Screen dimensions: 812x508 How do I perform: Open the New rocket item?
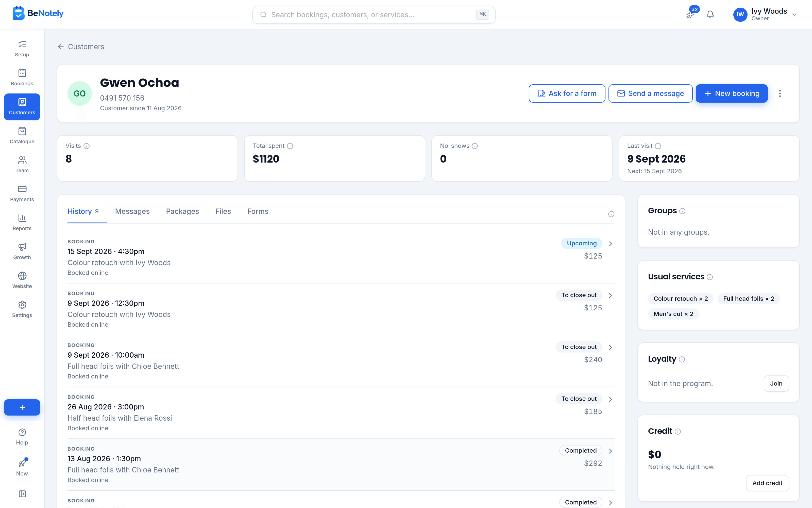[x=22, y=467]
